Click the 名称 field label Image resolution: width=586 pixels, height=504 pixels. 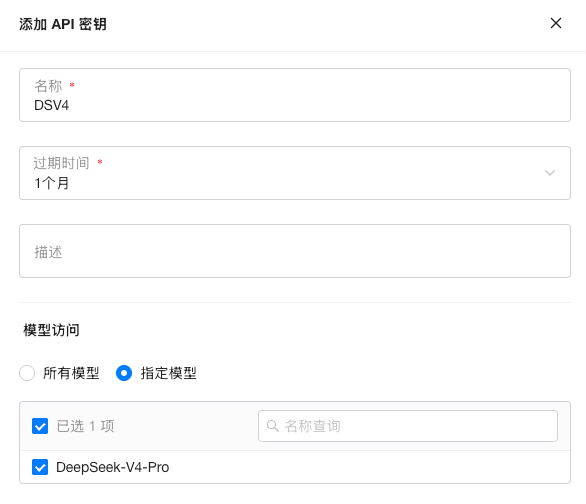click(x=48, y=86)
